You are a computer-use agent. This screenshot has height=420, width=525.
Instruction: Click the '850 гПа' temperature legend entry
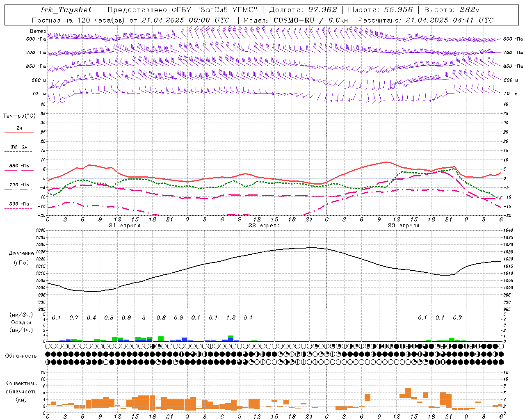click(19, 166)
